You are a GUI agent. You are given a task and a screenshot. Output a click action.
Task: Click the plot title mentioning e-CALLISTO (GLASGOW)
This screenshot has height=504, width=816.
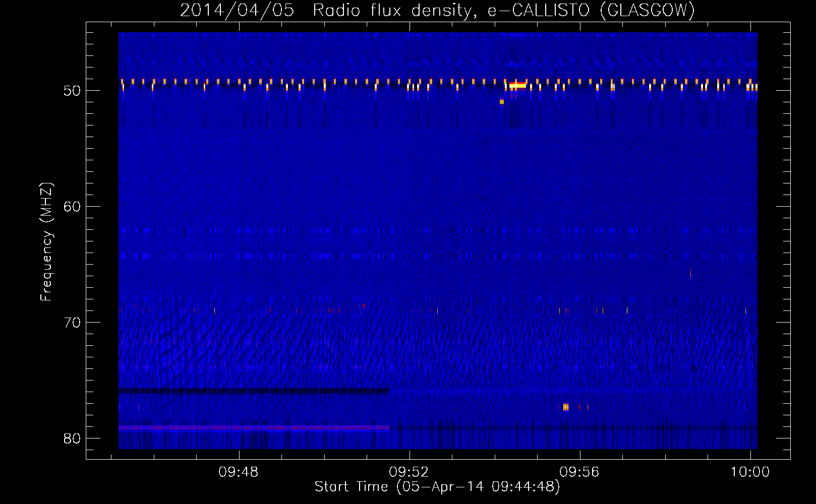tap(437, 10)
